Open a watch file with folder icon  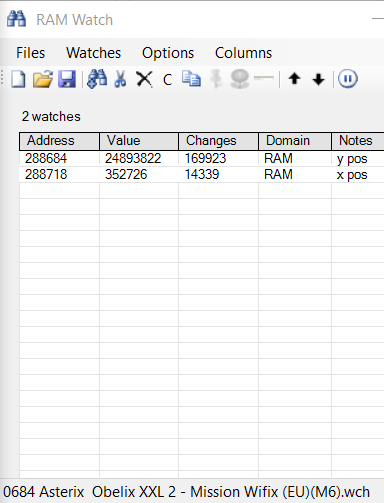click(x=42, y=79)
